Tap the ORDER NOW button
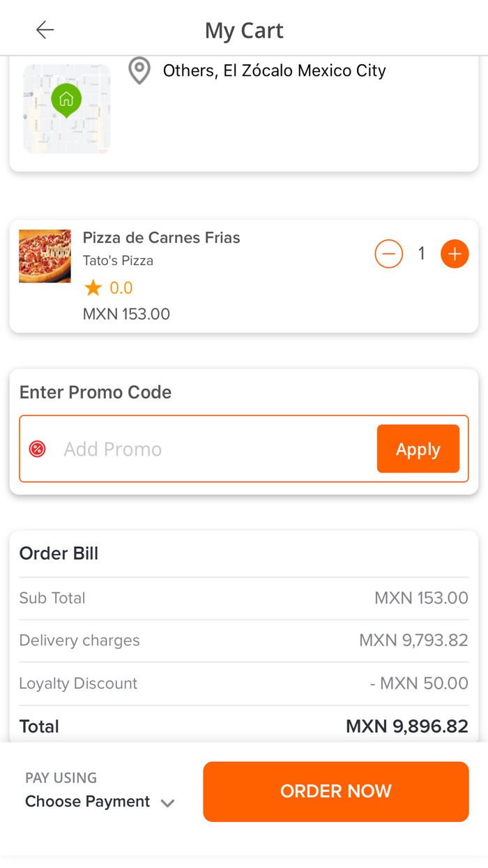488x868 pixels. click(x=335, y=791)
